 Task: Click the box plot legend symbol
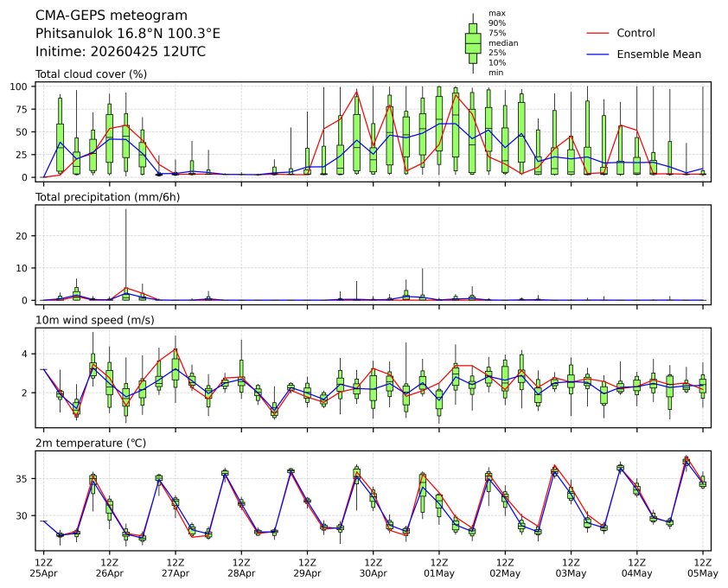[472, 42]
